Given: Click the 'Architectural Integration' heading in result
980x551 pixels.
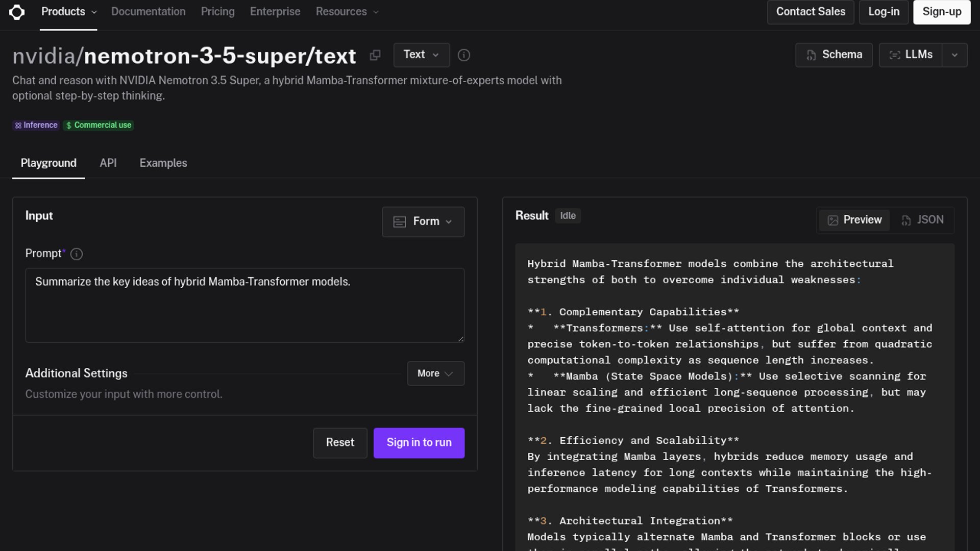Looking at the screenshot, I should click(x=630, y=521).
